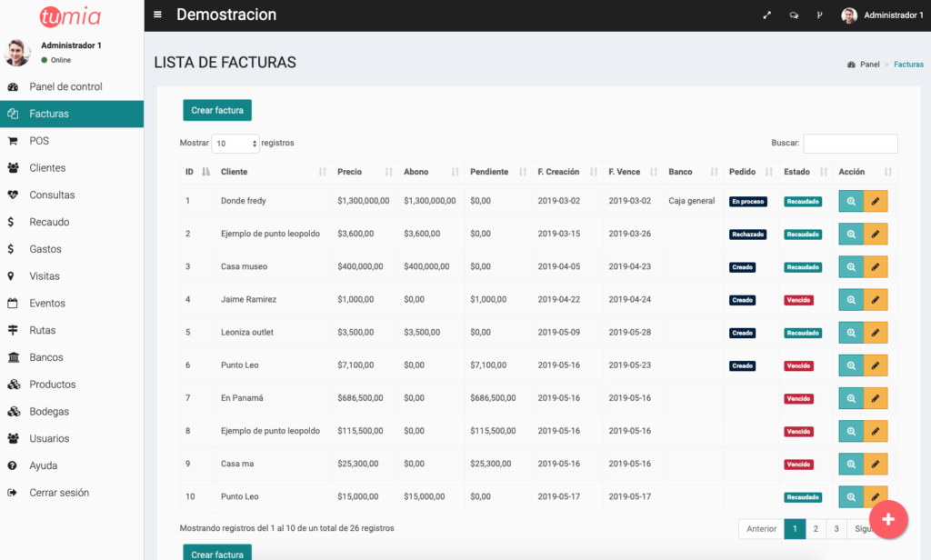Open Rutas in sidebar
931x560 pixels.
tap(72, 330)
